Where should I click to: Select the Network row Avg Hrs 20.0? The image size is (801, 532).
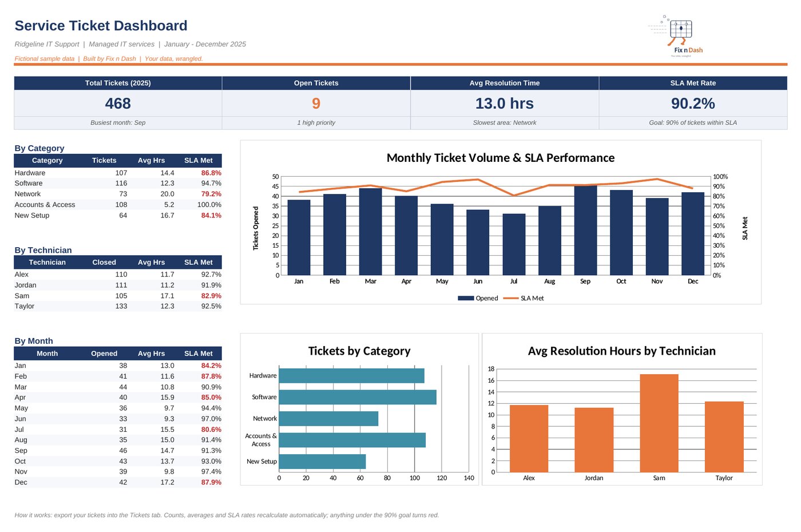167,194
